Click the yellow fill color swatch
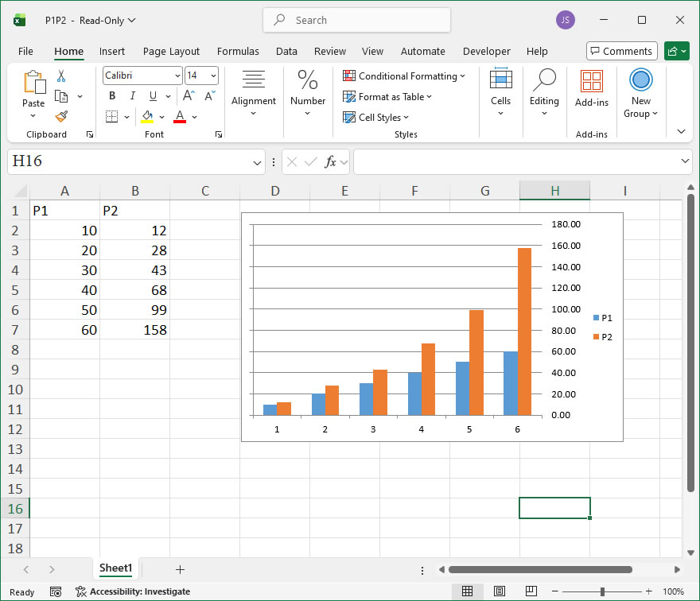This screenshot has height=601, width=700. [147, 117]
